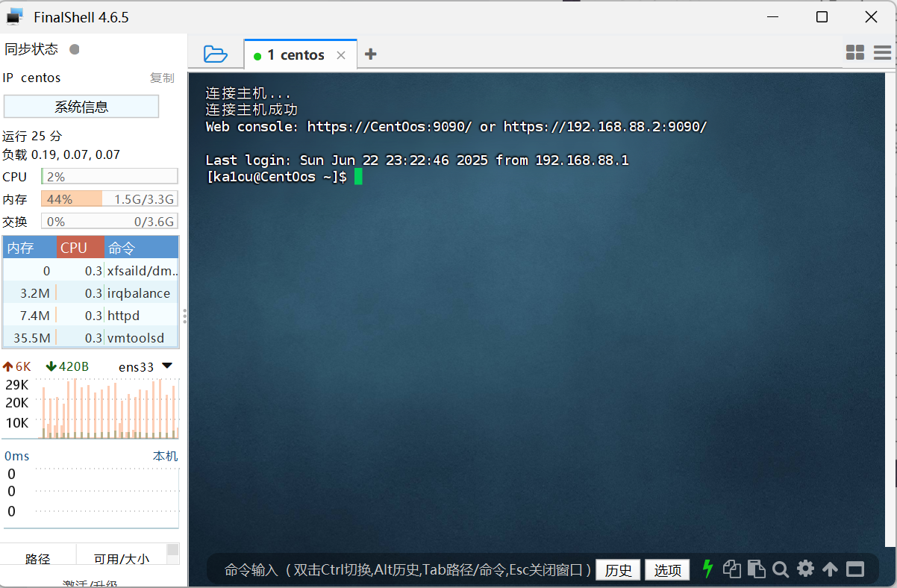Click the 系统信息 button
897x588 pixels.
[81, 107]
